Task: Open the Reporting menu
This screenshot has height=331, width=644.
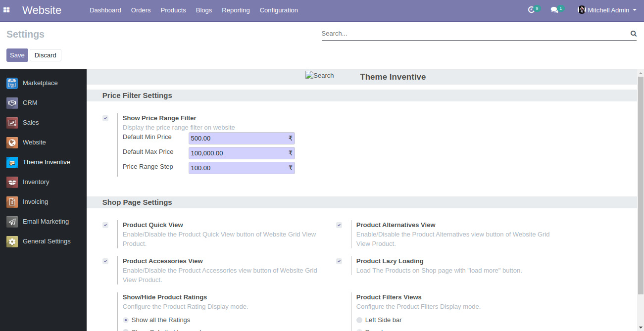Action: click(x=236, y=10)
